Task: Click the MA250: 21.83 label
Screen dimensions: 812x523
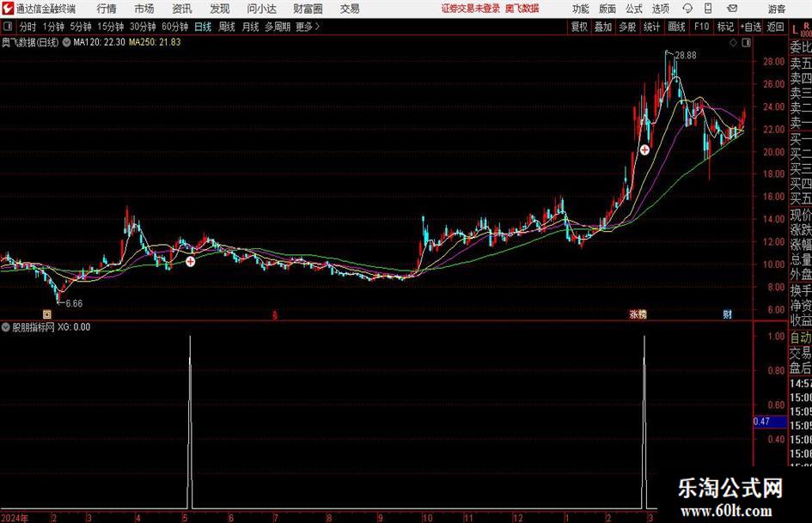Action: [155, 42]
